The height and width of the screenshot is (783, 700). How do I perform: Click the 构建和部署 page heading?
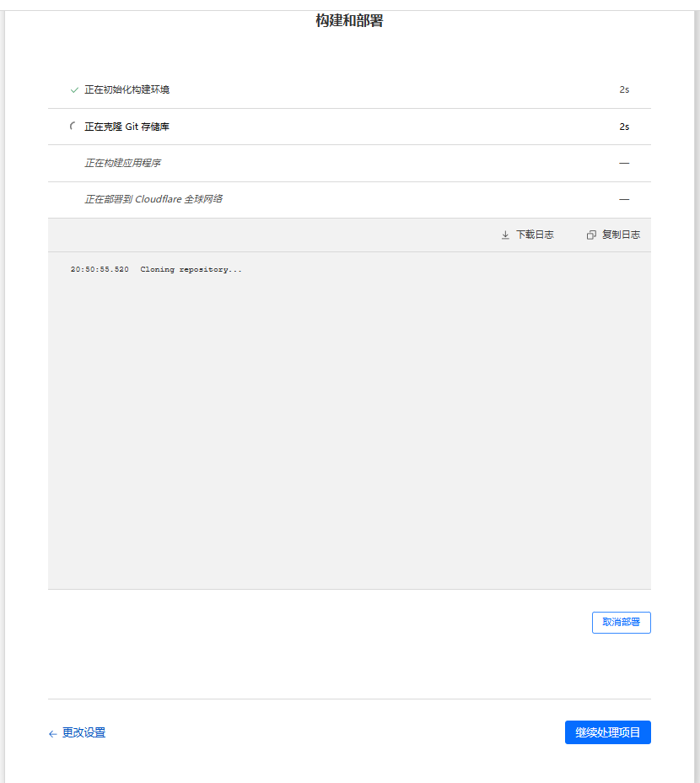349,21
